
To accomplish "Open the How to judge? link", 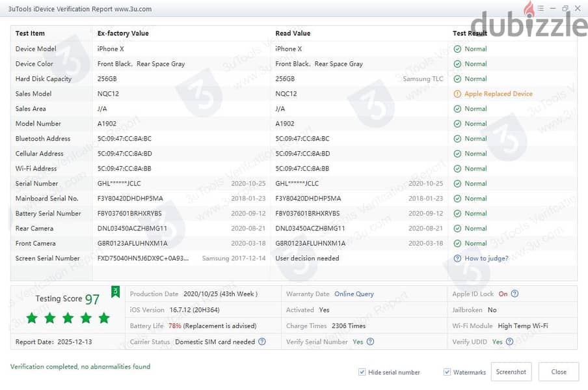I will 487,258.
